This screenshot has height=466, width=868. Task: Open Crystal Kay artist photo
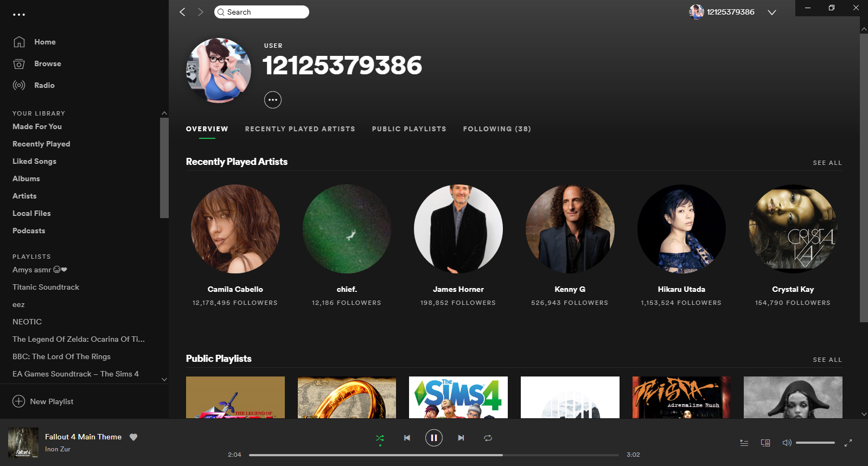[x=793, y=229]
